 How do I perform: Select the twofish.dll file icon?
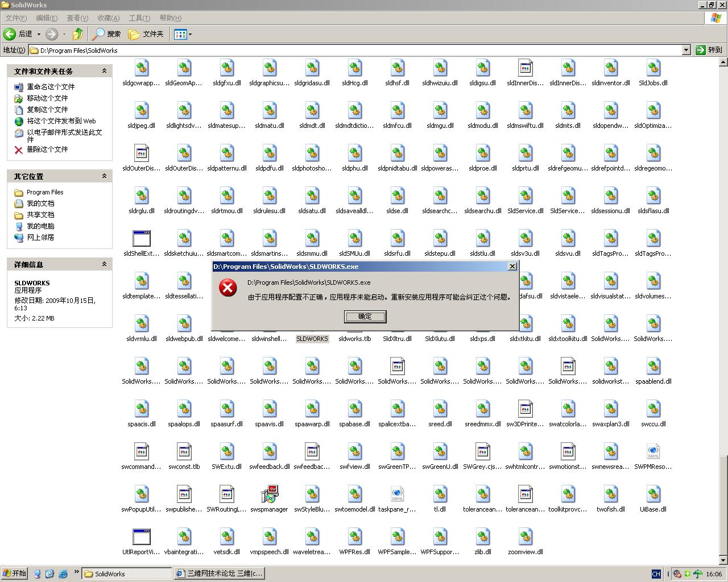coord(611,494)
